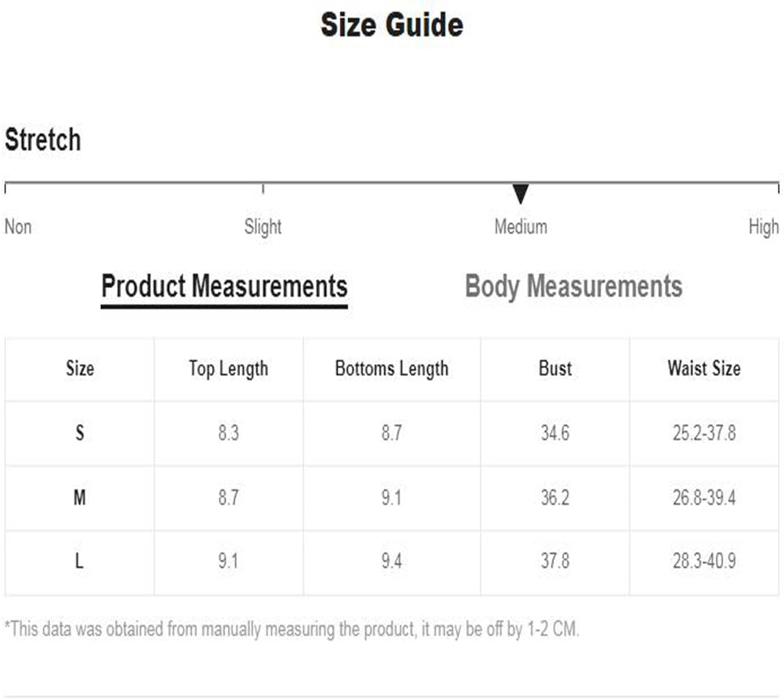
Task: Click the Size Guide heading
Action: pos(392,25)
